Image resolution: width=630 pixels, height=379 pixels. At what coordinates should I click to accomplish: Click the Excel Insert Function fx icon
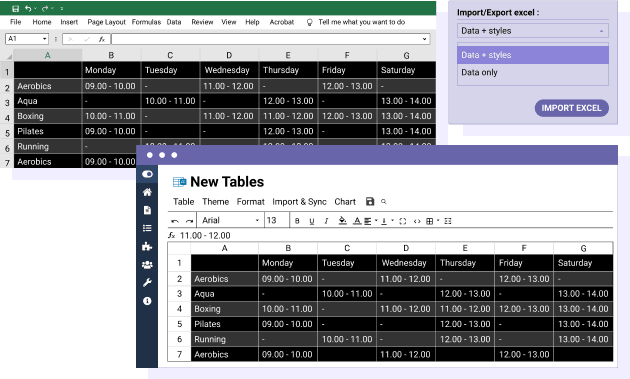tap(102, 39)
